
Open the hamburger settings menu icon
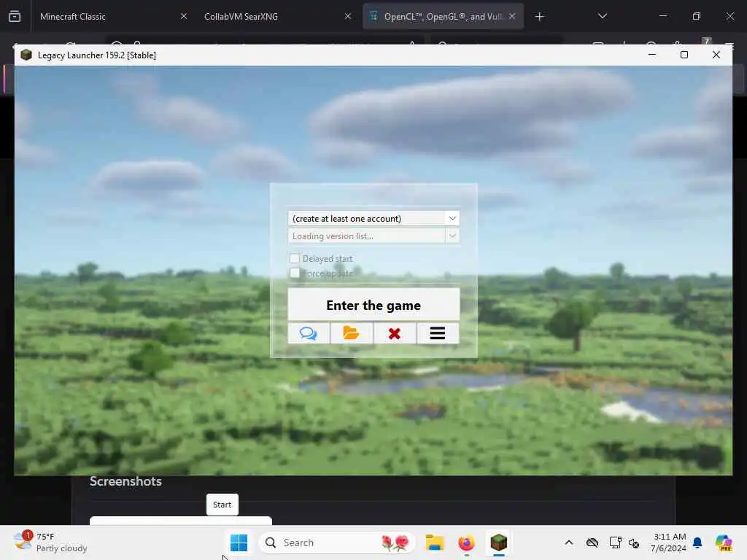click(x=438, y=333)
